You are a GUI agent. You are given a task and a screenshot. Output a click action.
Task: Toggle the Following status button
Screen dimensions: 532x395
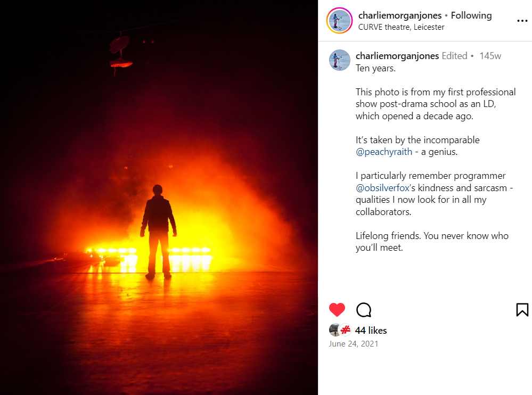471,15
